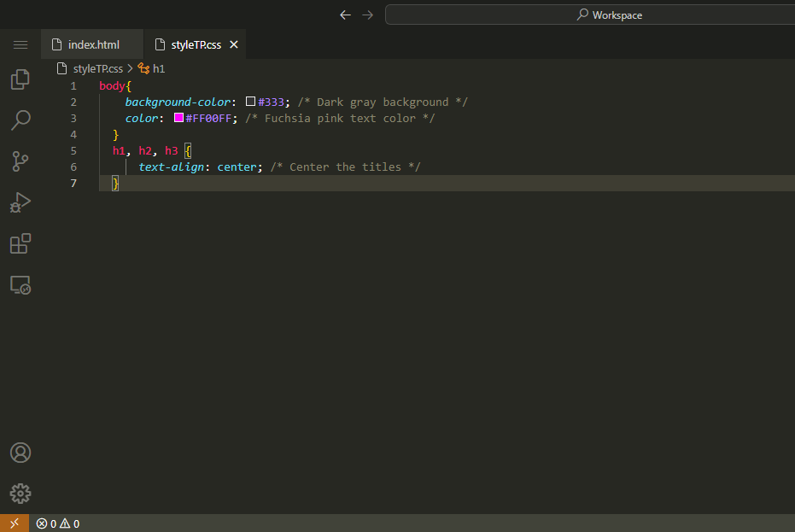Click the #333 hex value
795x532 pixels.
pyautogui.click(x=272, y=102)
